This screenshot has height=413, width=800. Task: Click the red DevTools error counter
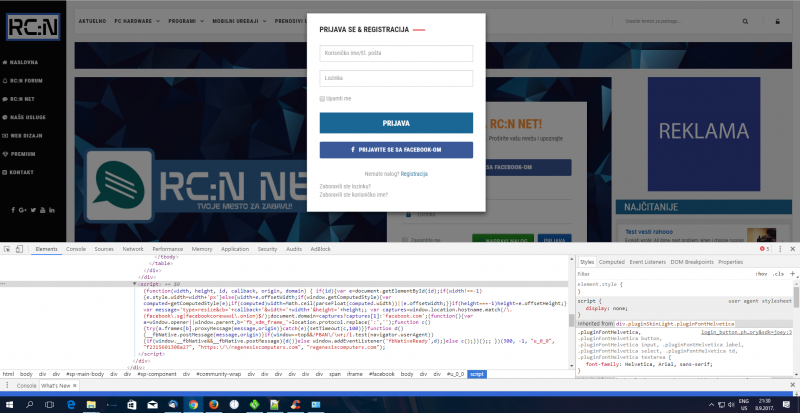coord(764,249)
